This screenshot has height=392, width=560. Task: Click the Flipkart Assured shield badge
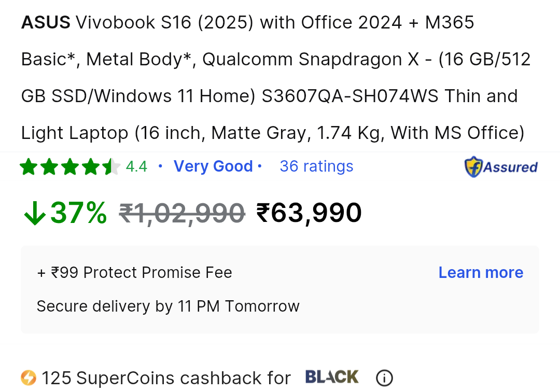pyautogui.click(x=501, y=167)
